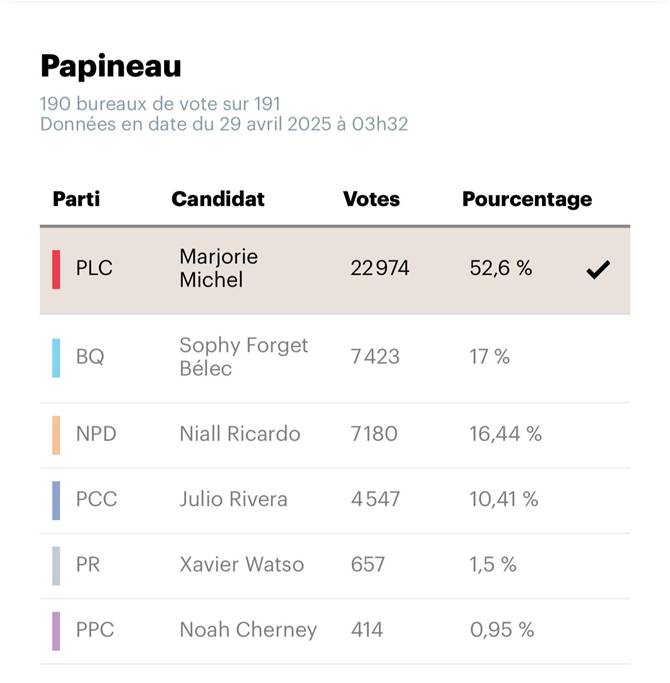670x683 pixels.
Task: Select Xavier Watso row
Action: [335, 566]
